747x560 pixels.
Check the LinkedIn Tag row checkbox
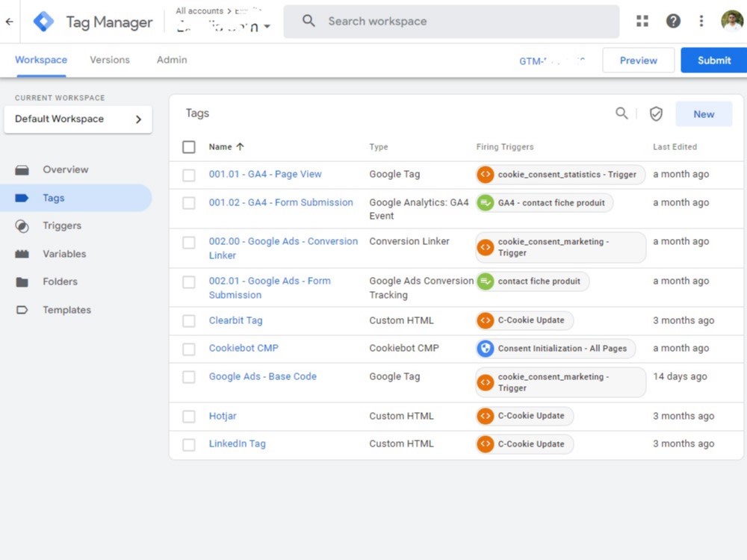click(x=189, y=445)
